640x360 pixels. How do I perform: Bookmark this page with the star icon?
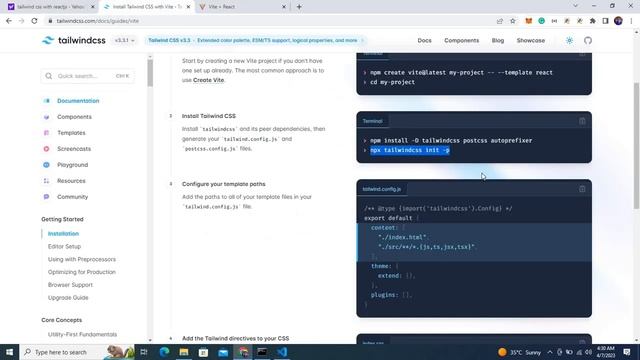coord(513,21)
